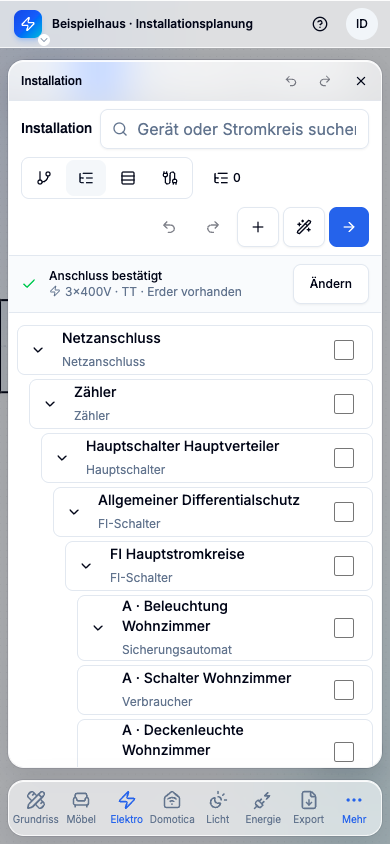This screenshot has height=844, width=390.
Task: Open the ID user avatar menu
Action: click(362, 24)
